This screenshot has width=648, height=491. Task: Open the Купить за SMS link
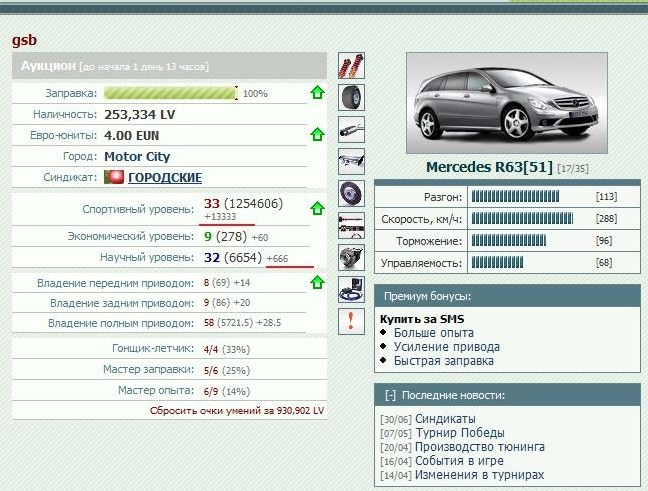[x=422, y=319]
